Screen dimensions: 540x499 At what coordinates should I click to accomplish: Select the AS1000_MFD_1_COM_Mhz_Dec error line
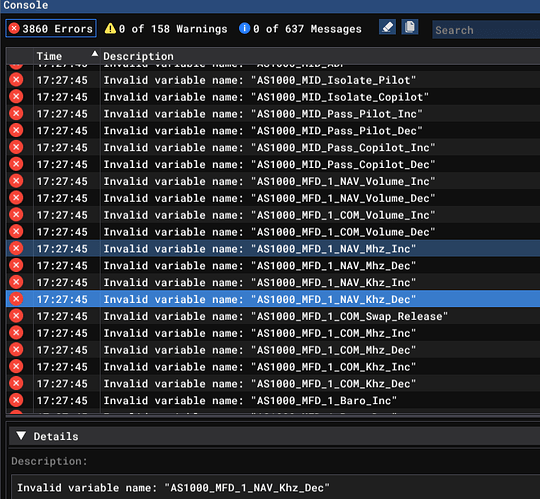click(x=273, y=350)
